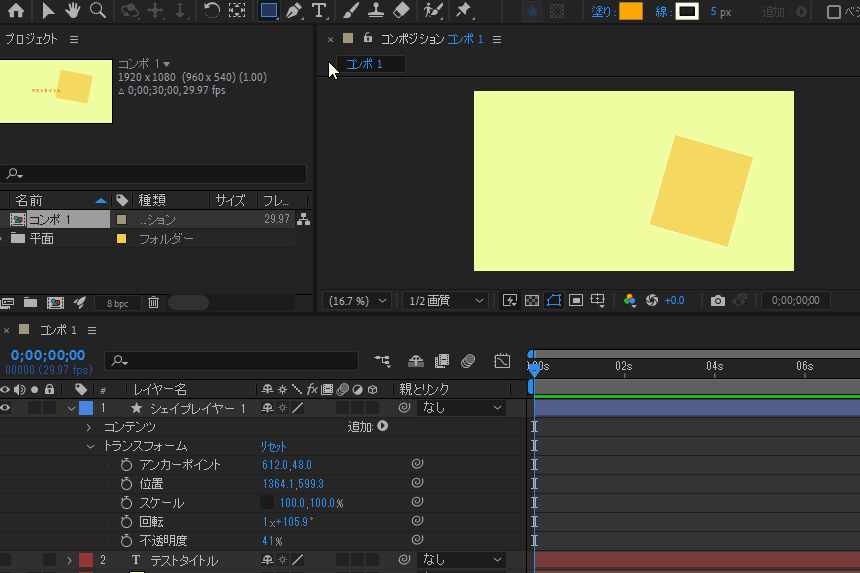Select the Selection arrow tool
The height and width of the screenshot is (573, 860).
point(48,10)
